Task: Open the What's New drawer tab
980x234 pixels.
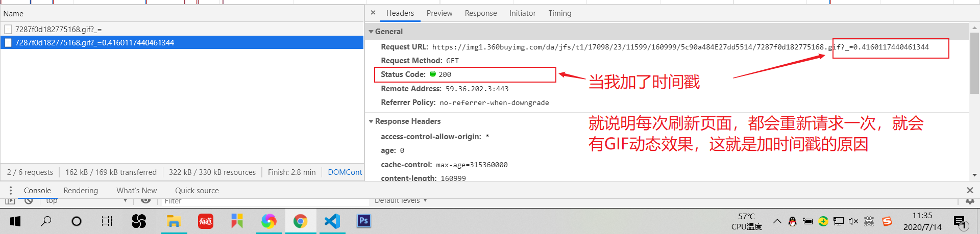Action: tap(137, 190)
